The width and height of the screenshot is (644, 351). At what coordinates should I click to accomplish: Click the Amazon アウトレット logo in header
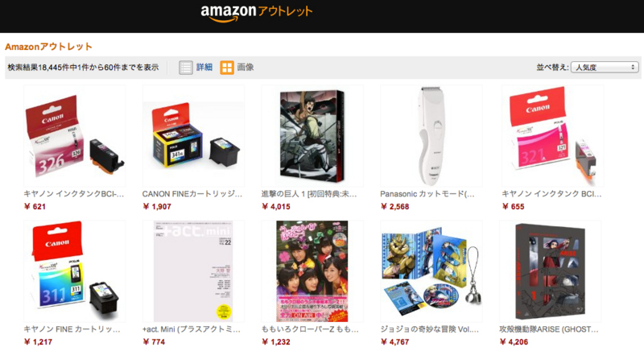pos(257,13)
